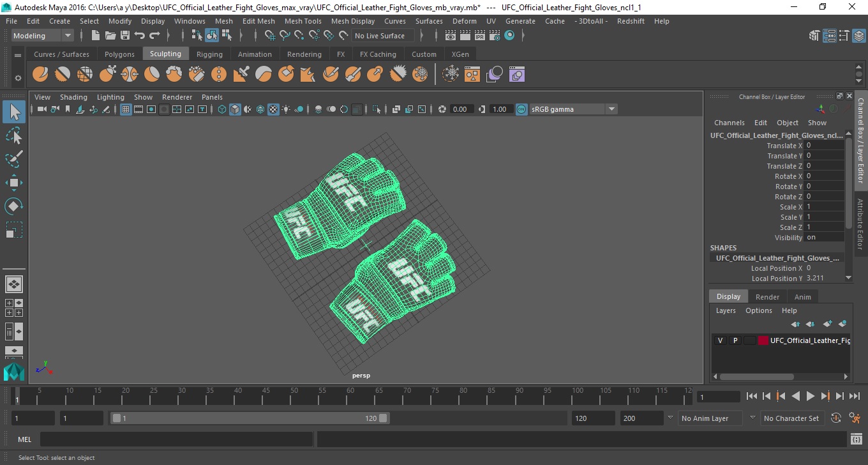Open the Mesh Tools menu
868x465 pixels.
[x=303, y=21]
